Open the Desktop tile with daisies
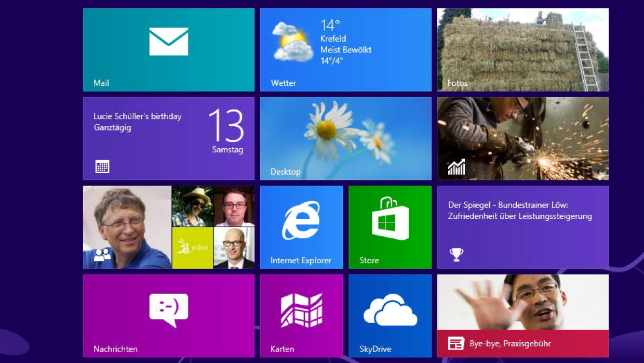 coord(345,138)
